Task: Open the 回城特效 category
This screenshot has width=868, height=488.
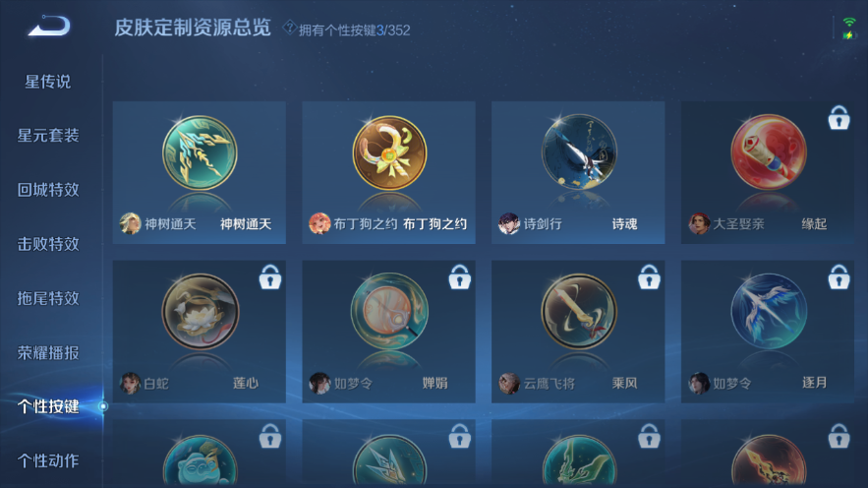Action: pos(48,190)
